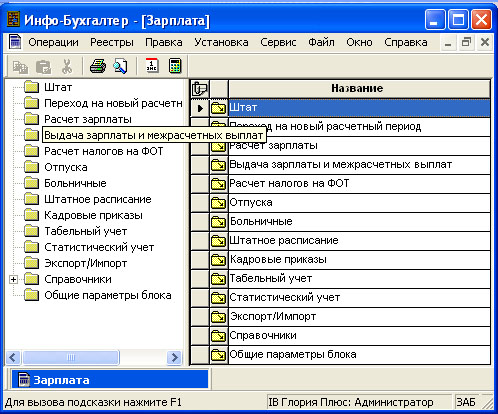
Task: Select Расчет налогов на ФОТ in tree
Action: coord(104,151)
